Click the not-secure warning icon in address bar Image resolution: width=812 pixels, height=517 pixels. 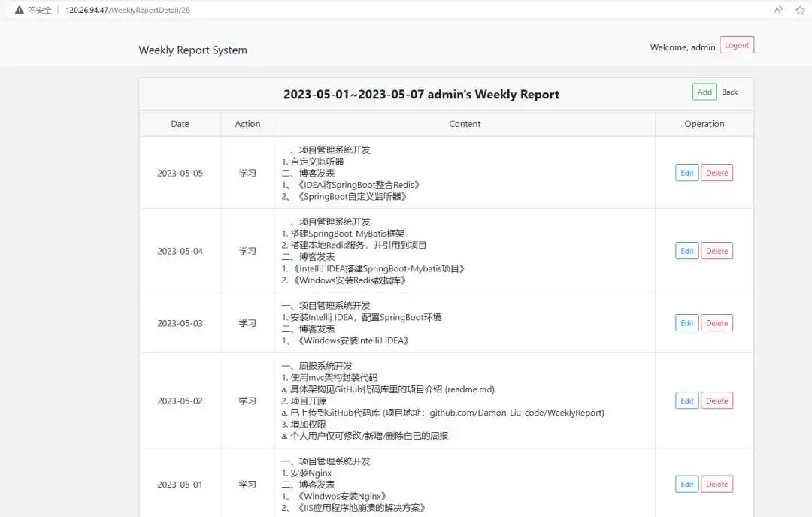click(x=20, y=10)
